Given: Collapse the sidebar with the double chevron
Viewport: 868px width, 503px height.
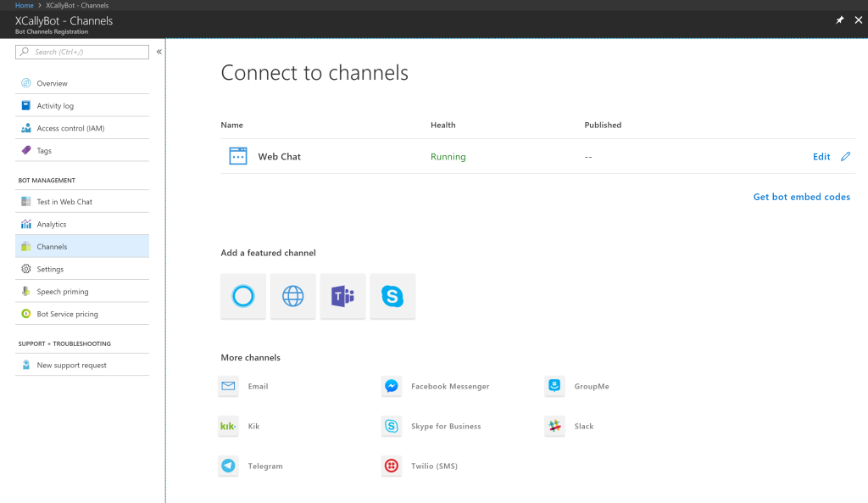Looking at the screenshot, I should (159, 52).
